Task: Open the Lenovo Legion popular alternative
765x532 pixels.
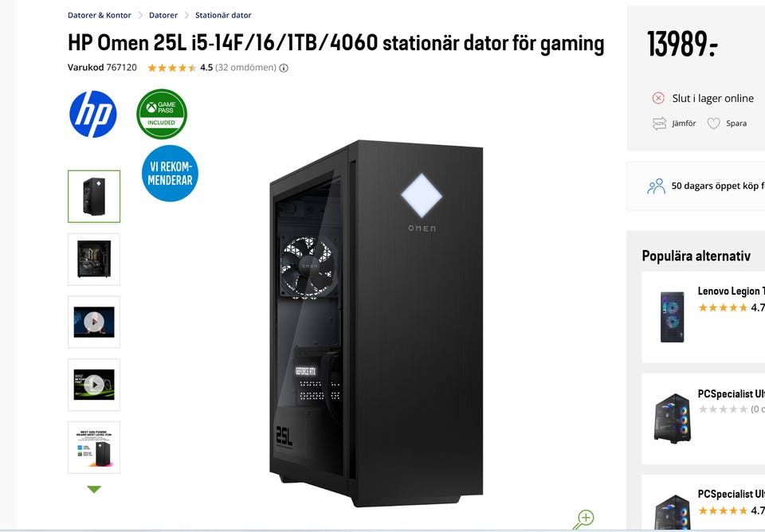Action: coord(703,317)
